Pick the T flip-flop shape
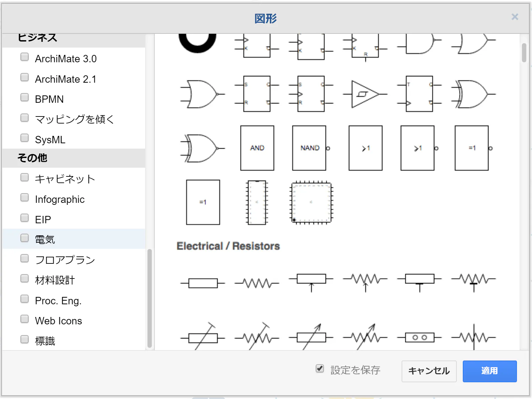Viewport: 532px width, 399px height. [x=419, y=94]
